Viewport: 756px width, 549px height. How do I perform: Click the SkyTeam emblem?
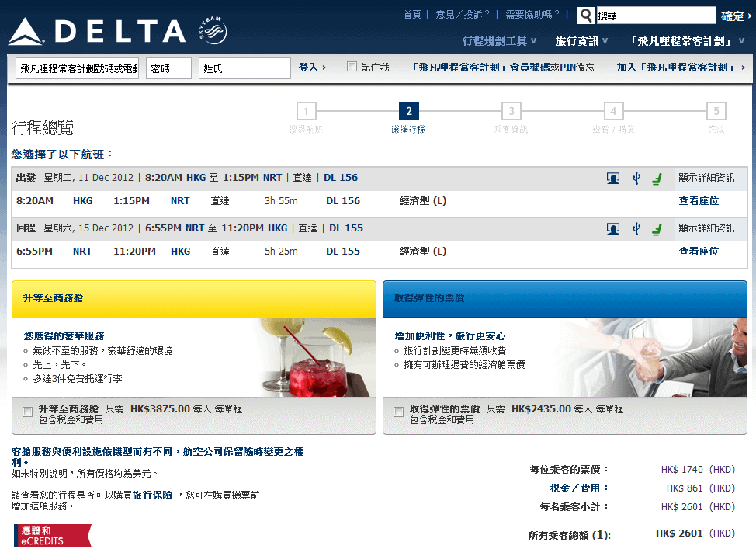(212, 30)
